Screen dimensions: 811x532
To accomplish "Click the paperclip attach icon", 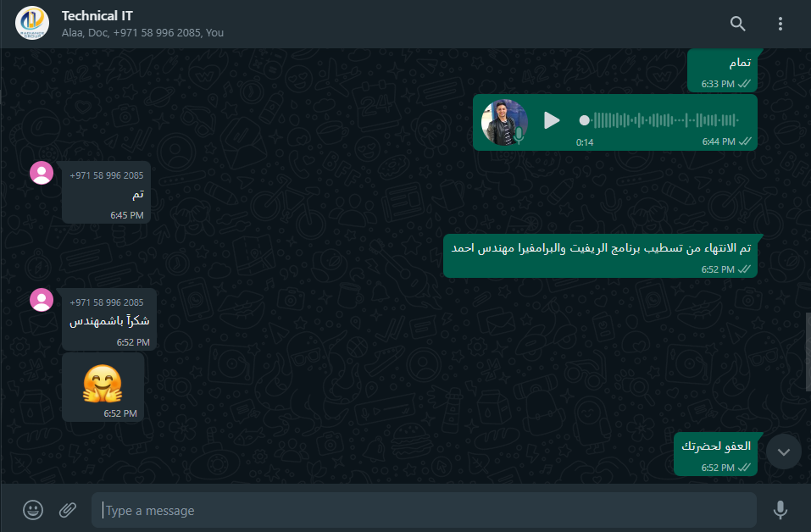I will 67,510.
